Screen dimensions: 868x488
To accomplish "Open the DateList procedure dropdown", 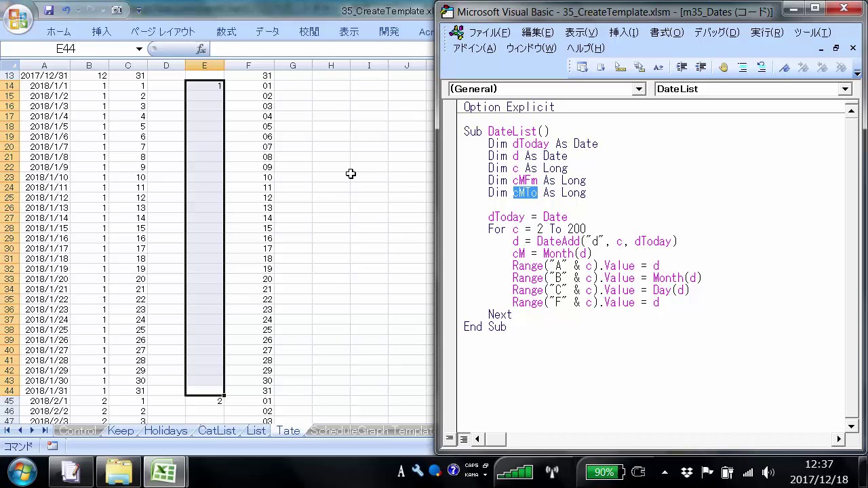I will pos(845,89).
